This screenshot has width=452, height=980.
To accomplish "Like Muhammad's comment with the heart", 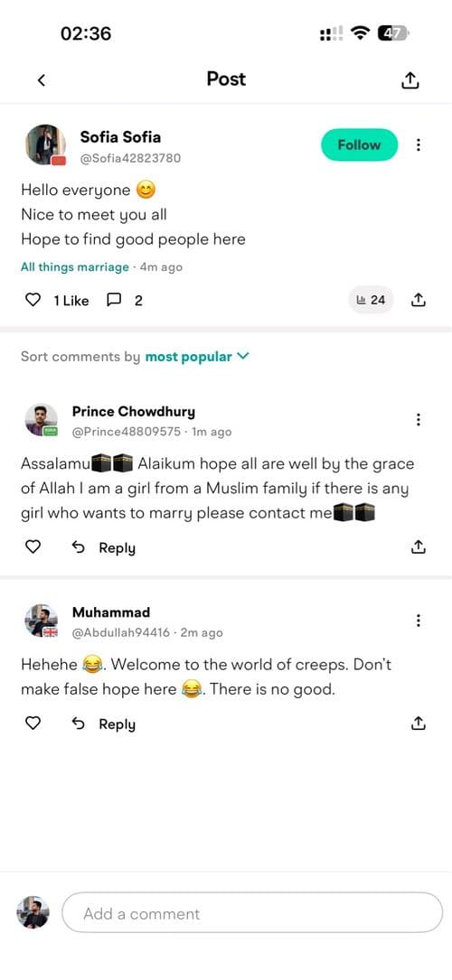I will [33, 723].
